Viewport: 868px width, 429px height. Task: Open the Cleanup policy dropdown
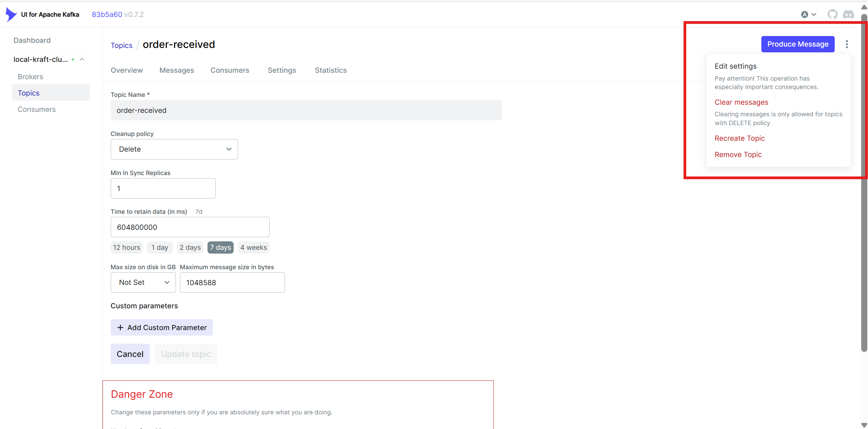coord(174,149)
